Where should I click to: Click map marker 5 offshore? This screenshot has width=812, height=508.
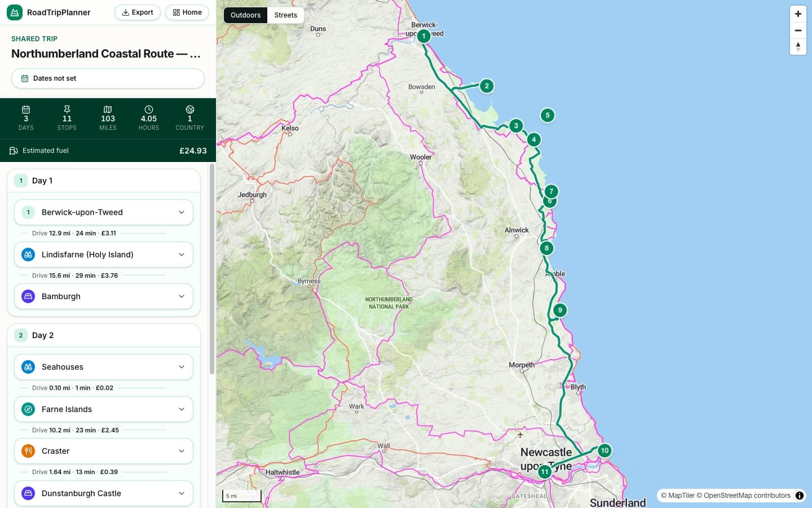click(x=548, y=115)
